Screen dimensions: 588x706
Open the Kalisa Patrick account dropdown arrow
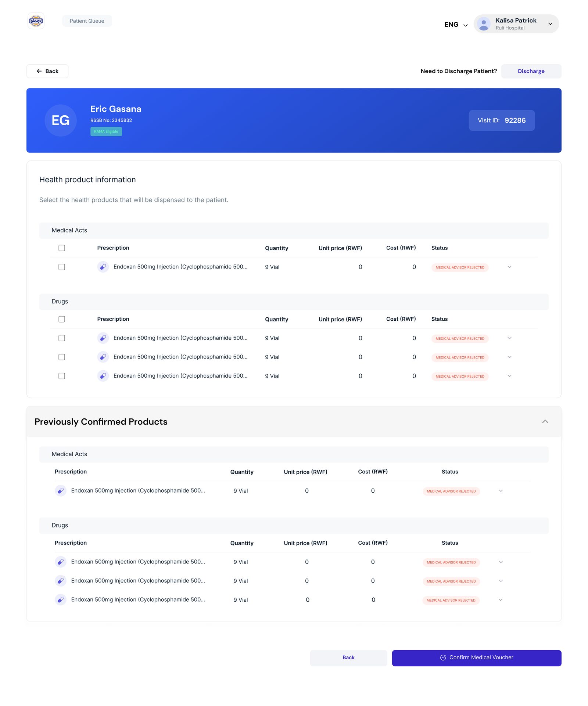point(550,24)
